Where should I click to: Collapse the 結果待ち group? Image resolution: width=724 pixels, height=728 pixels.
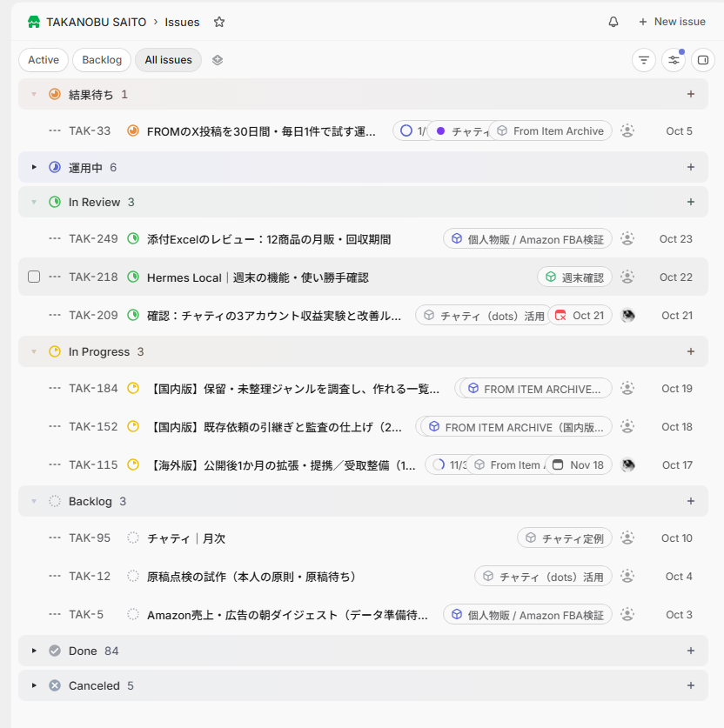[34, 94]
